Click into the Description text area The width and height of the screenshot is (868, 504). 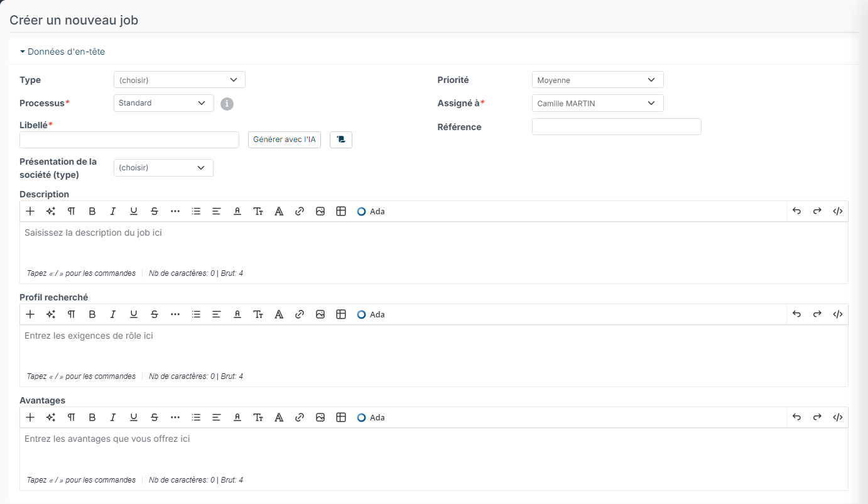(434, 244)
